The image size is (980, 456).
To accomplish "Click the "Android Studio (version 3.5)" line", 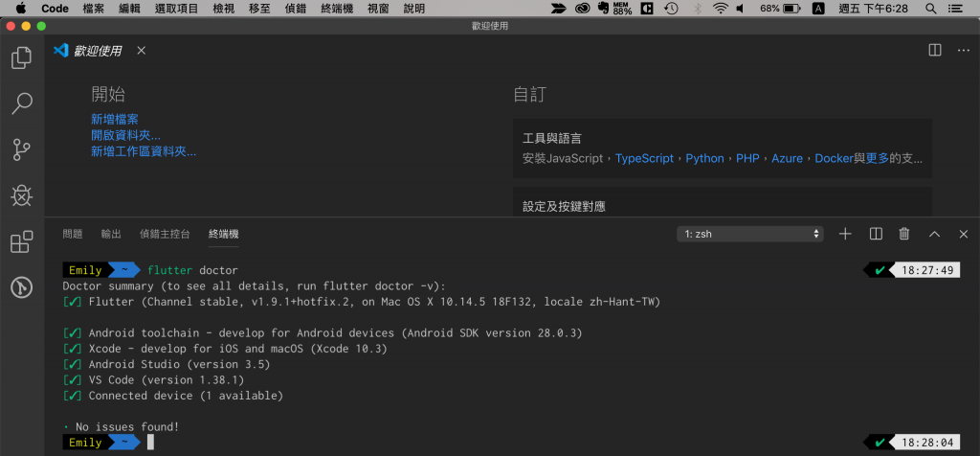I will click(x=179, y=365).
